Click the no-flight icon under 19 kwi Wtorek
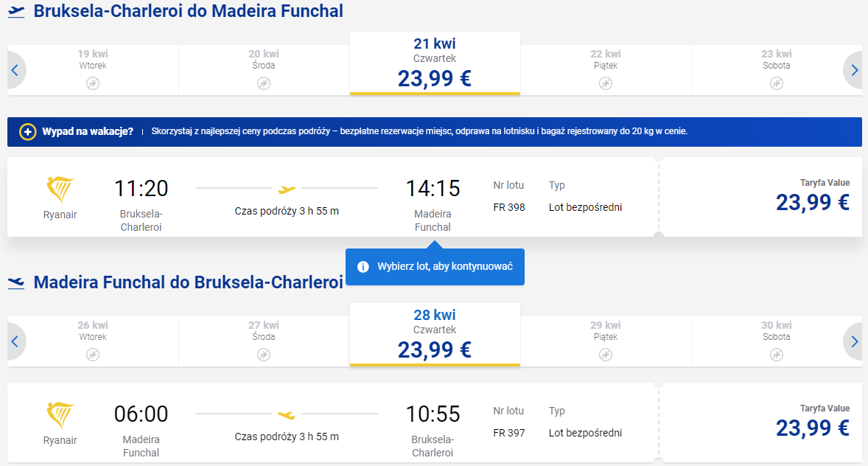The image size is (868, 466). tap(92, 83)
